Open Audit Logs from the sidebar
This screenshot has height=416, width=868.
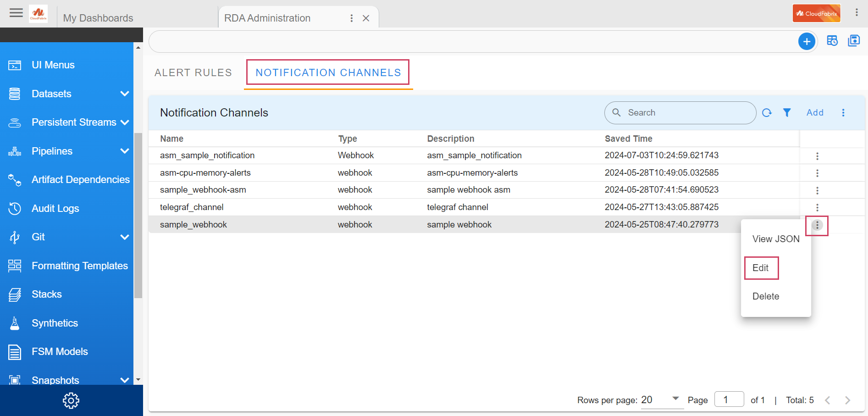tap(55, 209)
